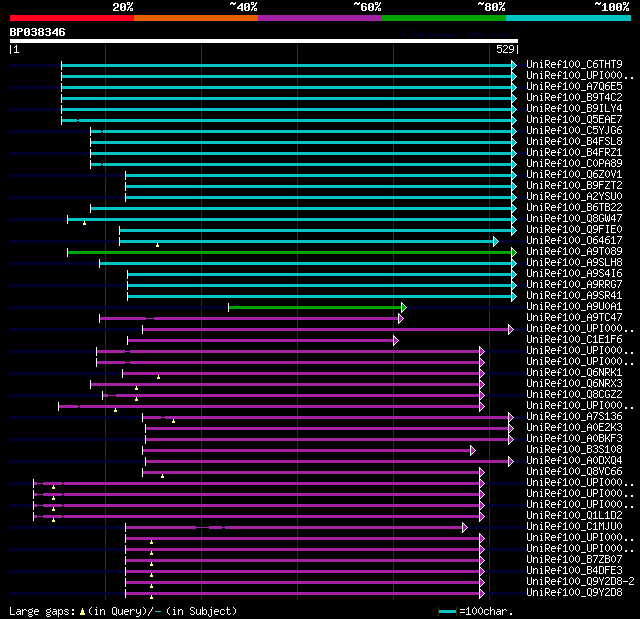
Task: Click the UniRef100_A9T089 green alignment bar
Action: tap(290, 253)
